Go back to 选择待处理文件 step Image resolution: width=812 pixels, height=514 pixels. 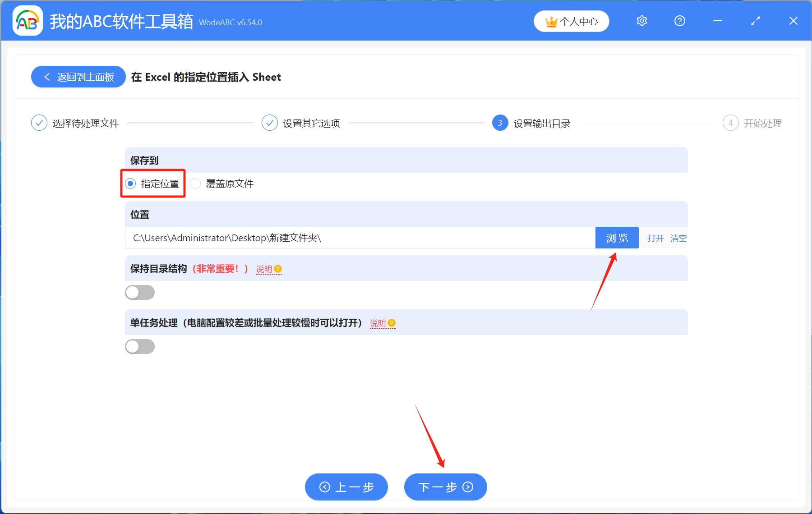click(x=39, y=123)
